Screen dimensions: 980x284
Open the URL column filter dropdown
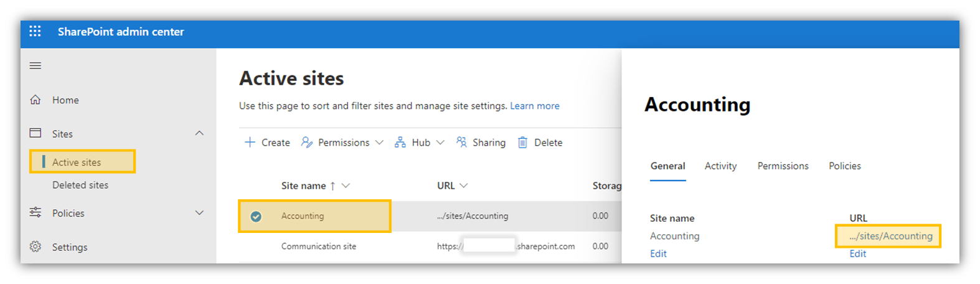(463, 186)
